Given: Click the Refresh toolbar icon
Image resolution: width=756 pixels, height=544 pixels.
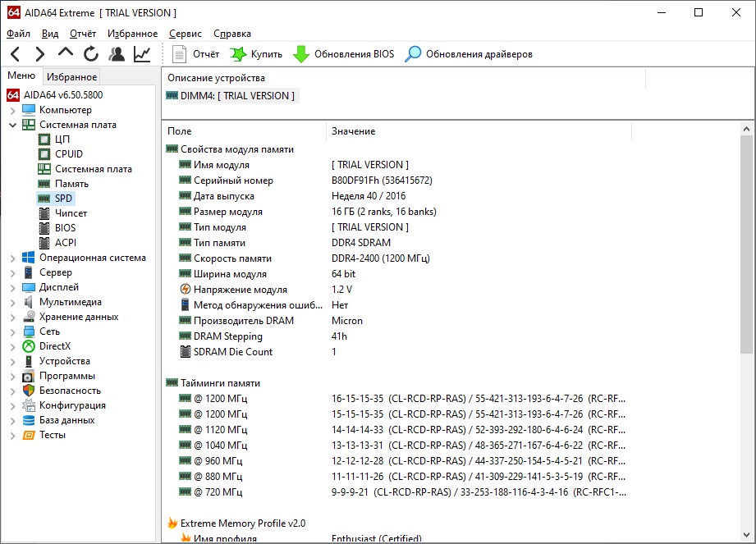Looking at the screenshot, I should 91,54.
